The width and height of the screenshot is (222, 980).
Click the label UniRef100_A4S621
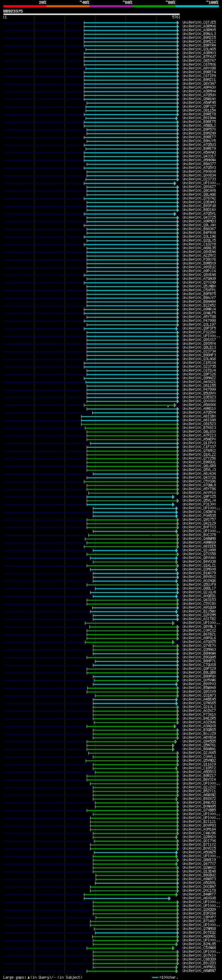199,382
